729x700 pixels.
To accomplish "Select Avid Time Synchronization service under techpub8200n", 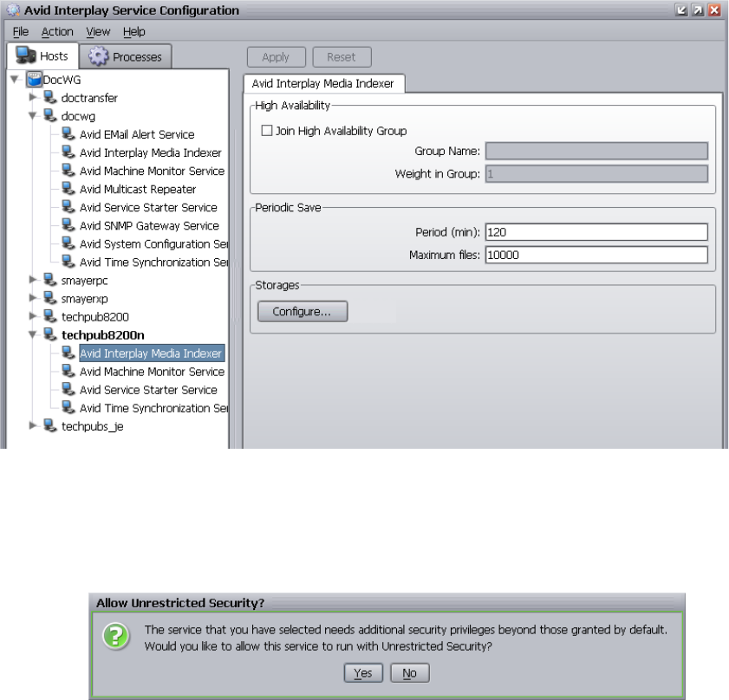I will pos(153,408).
